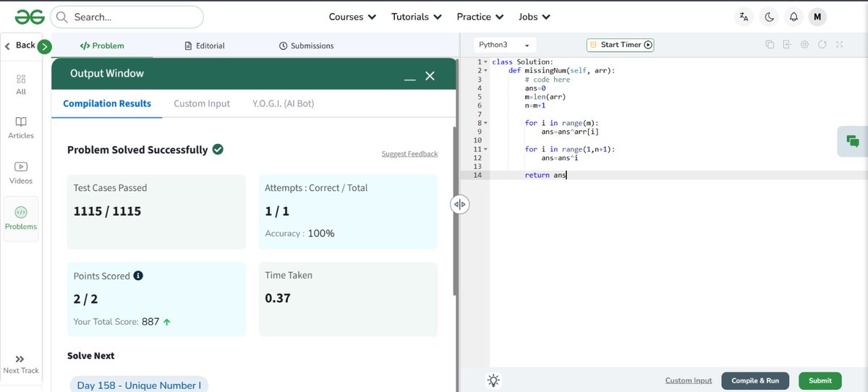Click Custom Input link below editor

[689, 380]
